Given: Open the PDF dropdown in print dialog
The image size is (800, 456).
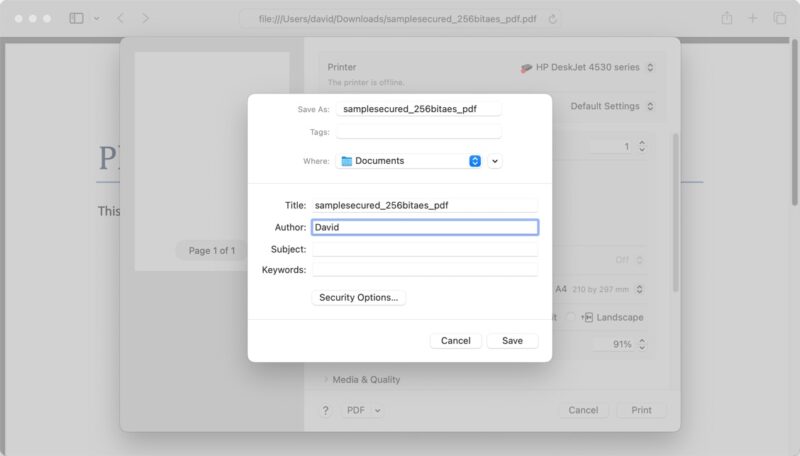Looking at the screenshot, I should pos(363,410).
